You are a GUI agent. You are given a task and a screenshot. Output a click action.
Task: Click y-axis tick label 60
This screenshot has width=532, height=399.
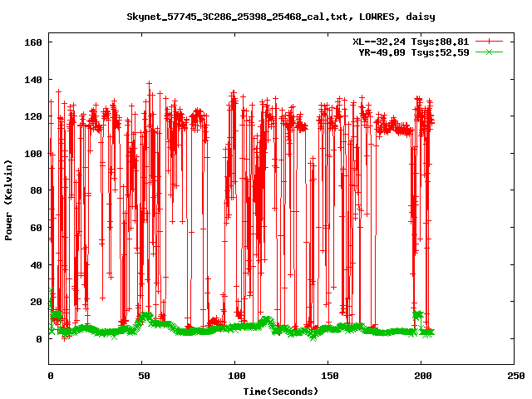pos(36,228)
